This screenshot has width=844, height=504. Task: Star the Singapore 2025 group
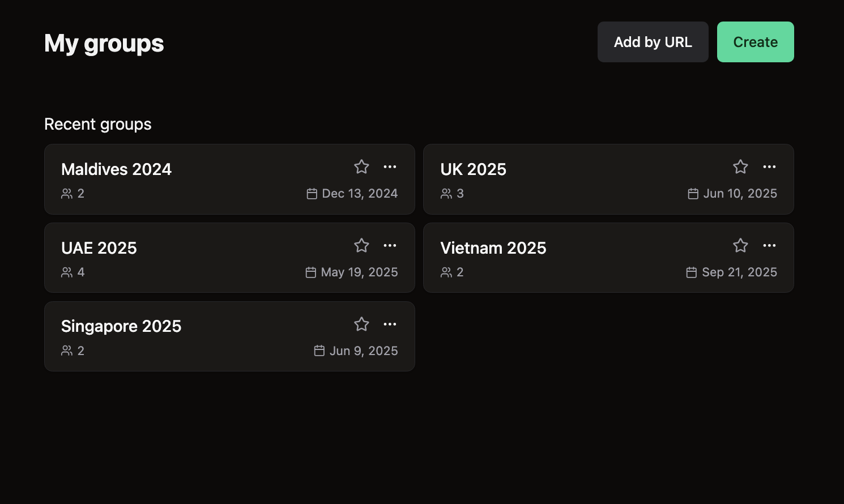pyautogui.click(x=361, y=324)
